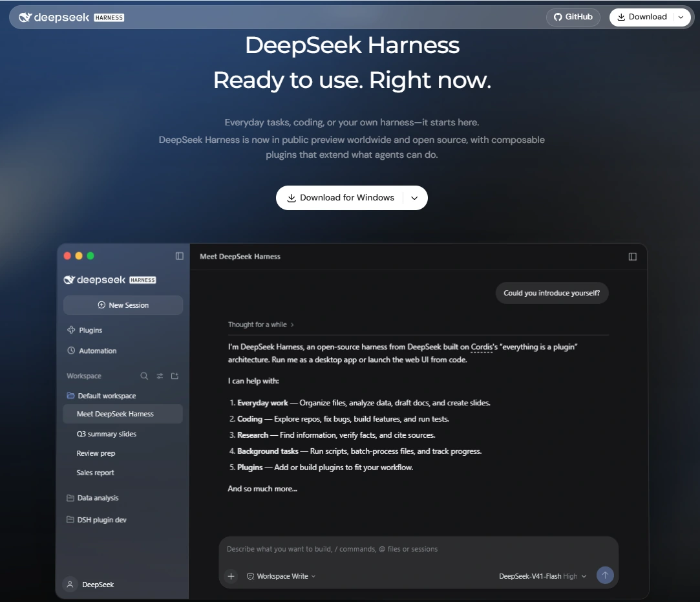The height and width of the screenshot is (602, 700).
Task: Click the DeepSeek Harness page heading
Action: (x=352, y=45)
